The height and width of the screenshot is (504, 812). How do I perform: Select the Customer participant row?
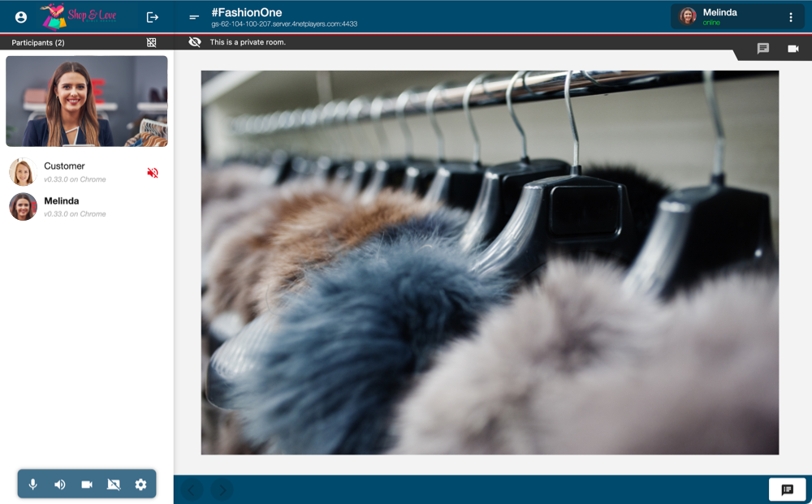click(x=87, y=172)
